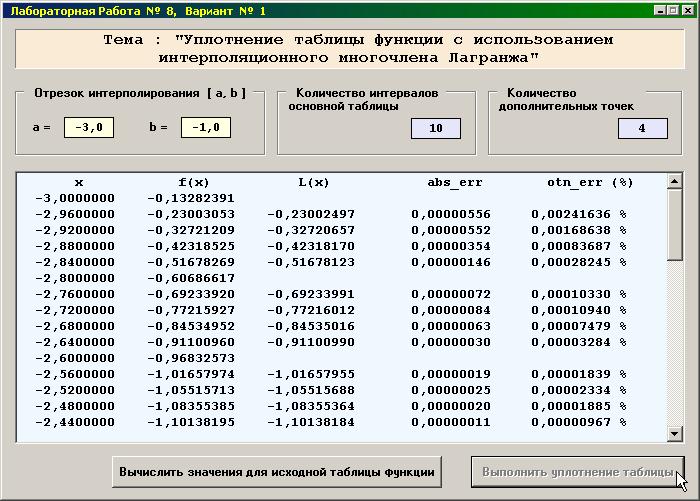Click the 'f(x)' column header
This screenshot has height=501, width=700.
[x=194, y=183]
